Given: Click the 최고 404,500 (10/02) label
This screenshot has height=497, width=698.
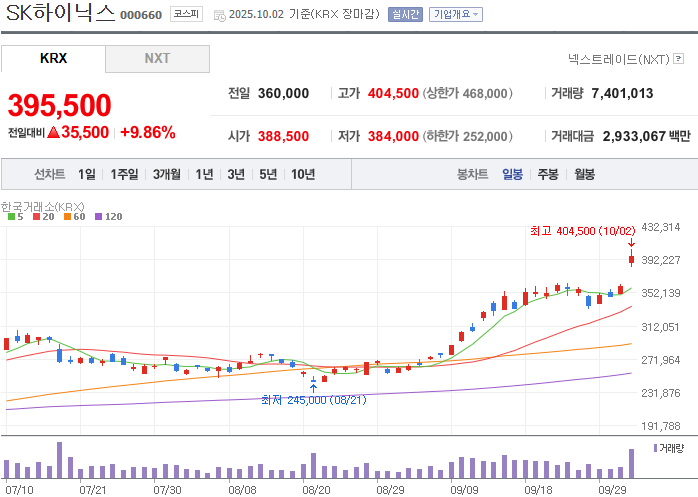Looking at the screenshot, I should (582, 231).
